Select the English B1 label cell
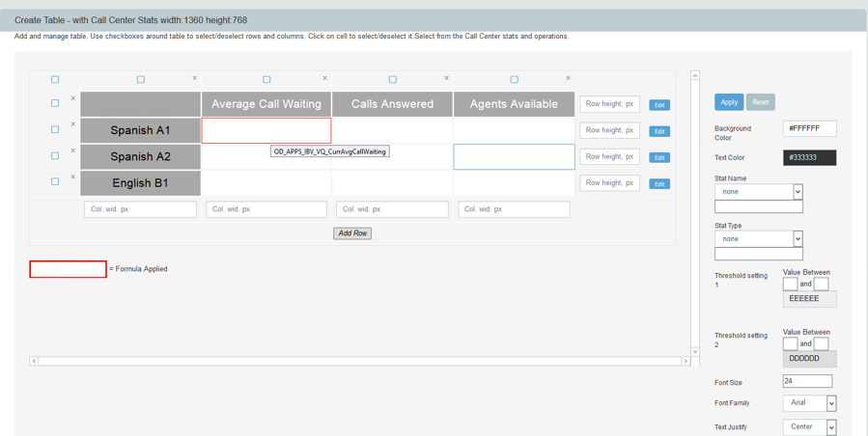 click(140, 183)
